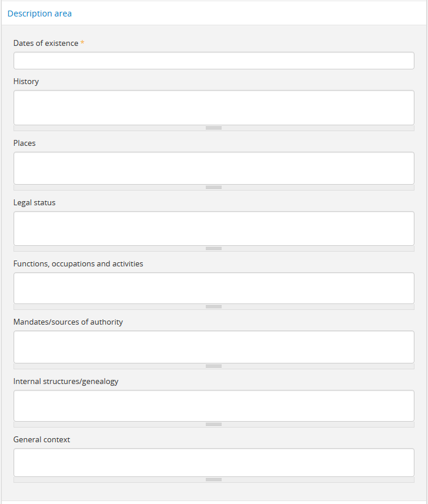The height and width of the screenshot is (504, 428).
Task: Collapse the Description area section heading
Action: coord(39,14)
